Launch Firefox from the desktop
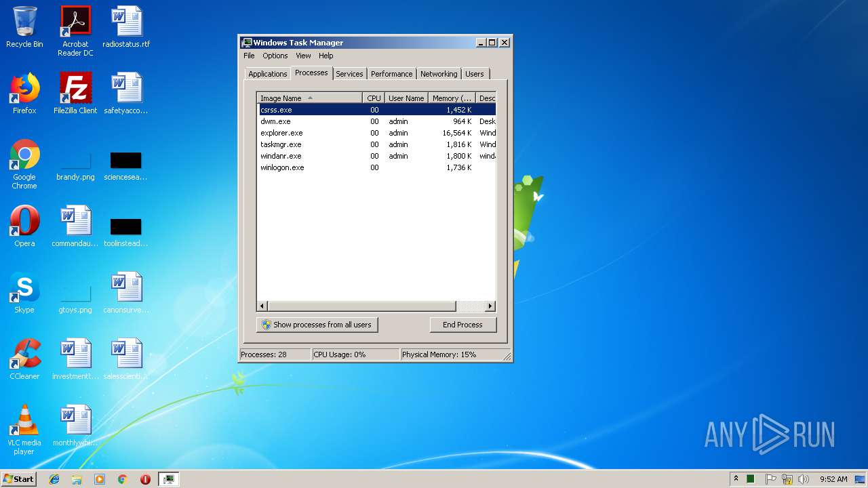Screen dimensions: 868x488 pos(24,94)
